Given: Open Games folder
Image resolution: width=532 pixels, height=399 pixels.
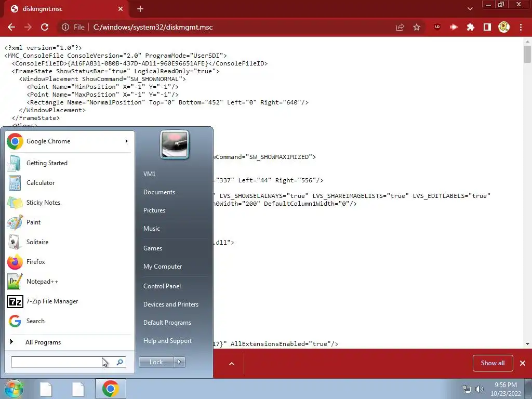Looking at the screenshot, I should point(153,248).
